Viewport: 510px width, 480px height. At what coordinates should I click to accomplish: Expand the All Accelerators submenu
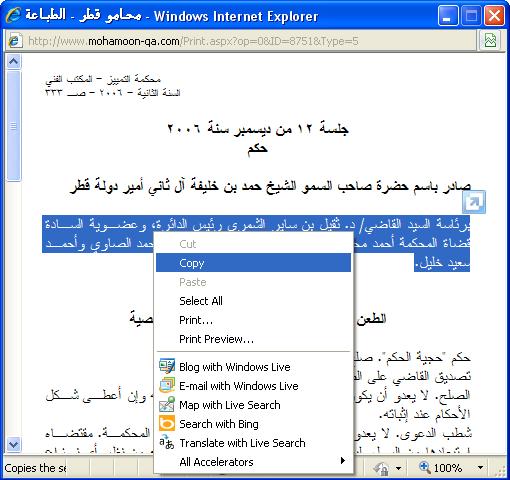point(253,462)
